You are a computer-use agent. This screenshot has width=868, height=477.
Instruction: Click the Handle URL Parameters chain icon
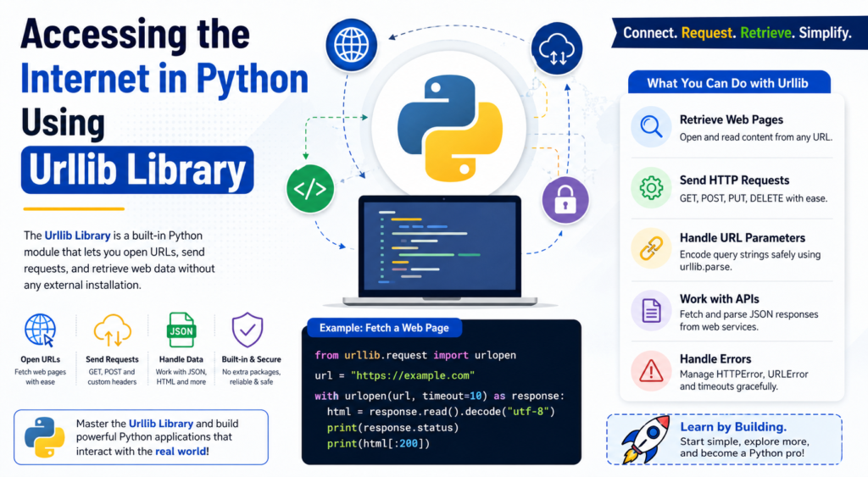pyautogui.click(x=651, y=248)
